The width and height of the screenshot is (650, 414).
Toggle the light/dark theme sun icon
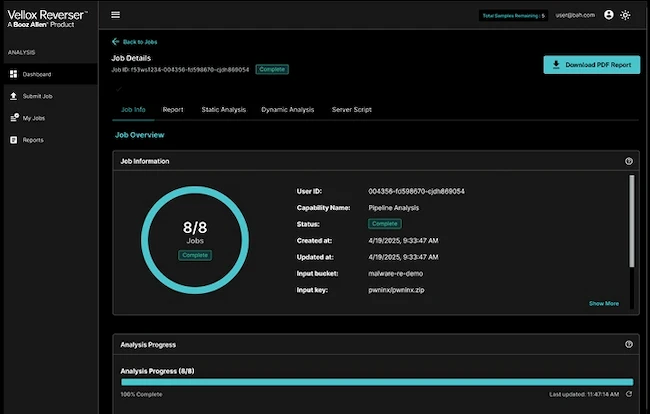[x=626, y=15]
